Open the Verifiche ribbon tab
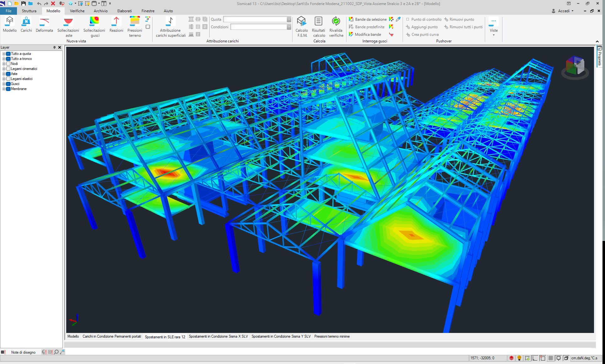The height and width of the screenshot is (364, 605). coord(77,11)
